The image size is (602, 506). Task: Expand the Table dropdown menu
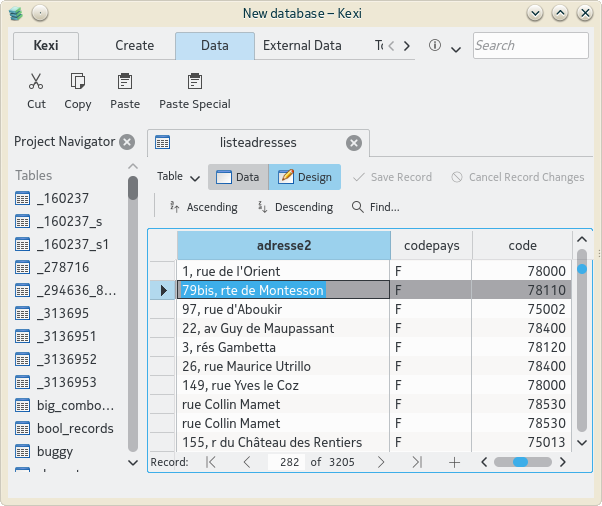point(179,177)
